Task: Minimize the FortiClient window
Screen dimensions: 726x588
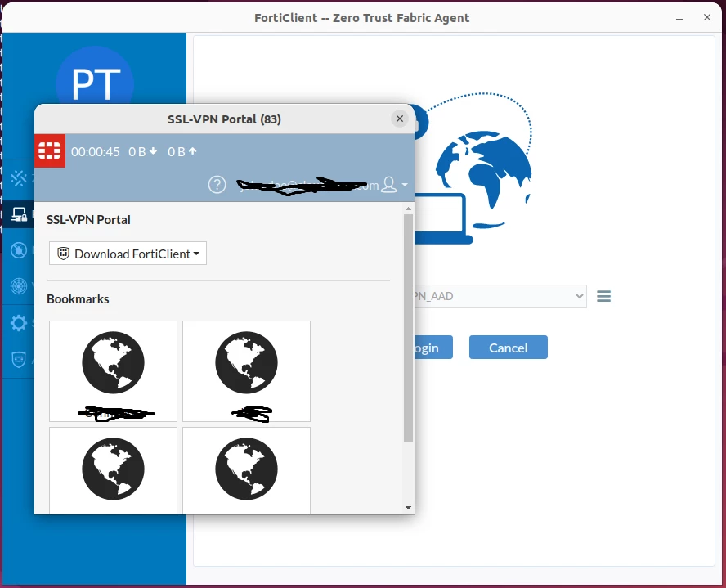Action: [x=679, y=19]
